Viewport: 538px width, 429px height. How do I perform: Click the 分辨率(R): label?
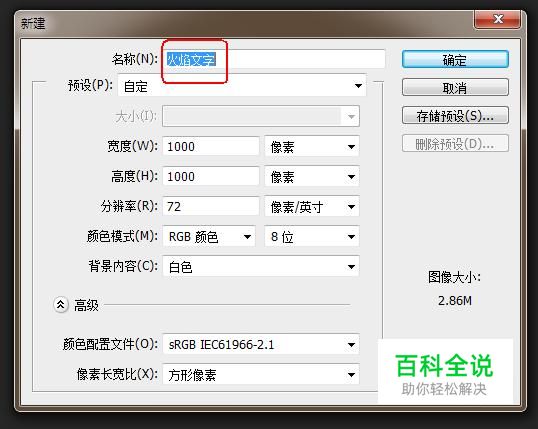tap(129, 206)
